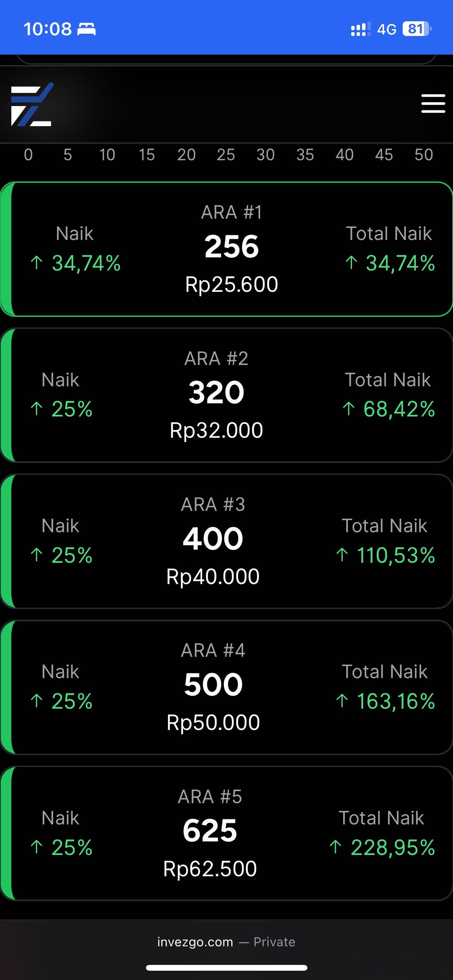Screen dimensions: 453x980
Task: Tap the arrow next to 68,42% Total Naik
Action: point(349,409)
